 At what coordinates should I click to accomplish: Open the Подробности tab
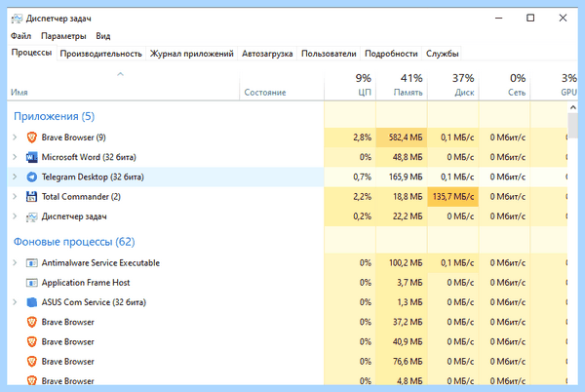pos(391,54)
